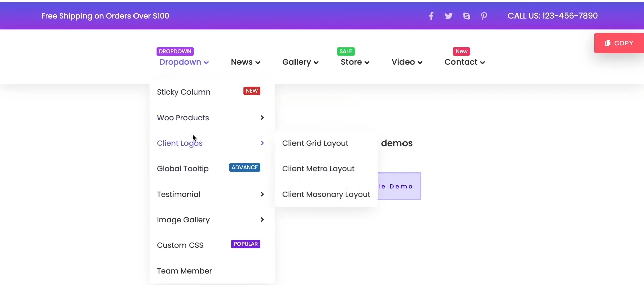Open Client Masonary Layout submenu item
644x285 pixels.
(326, 194)
